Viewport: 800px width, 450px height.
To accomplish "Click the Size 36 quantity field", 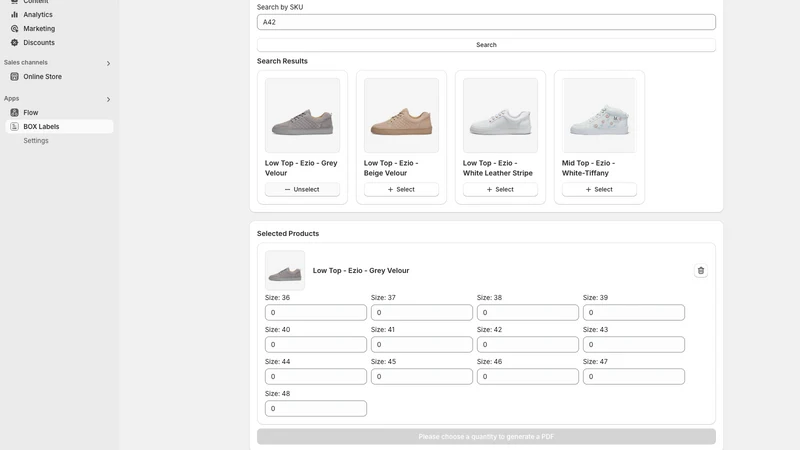I will click(x=315, y=312).
